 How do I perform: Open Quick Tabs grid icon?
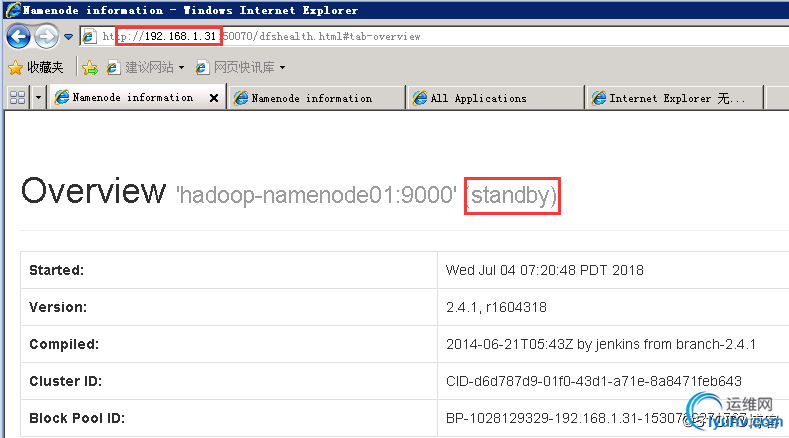point(18,97)
